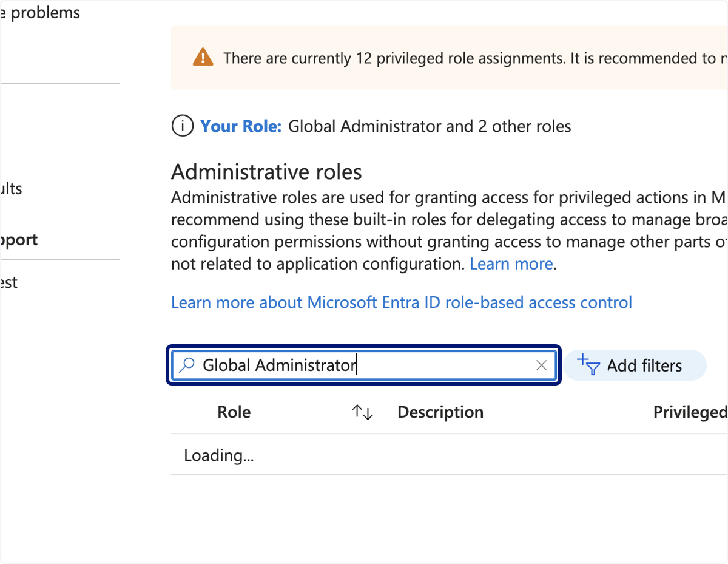Click the info icon beside Your Role

click(183, 126)
